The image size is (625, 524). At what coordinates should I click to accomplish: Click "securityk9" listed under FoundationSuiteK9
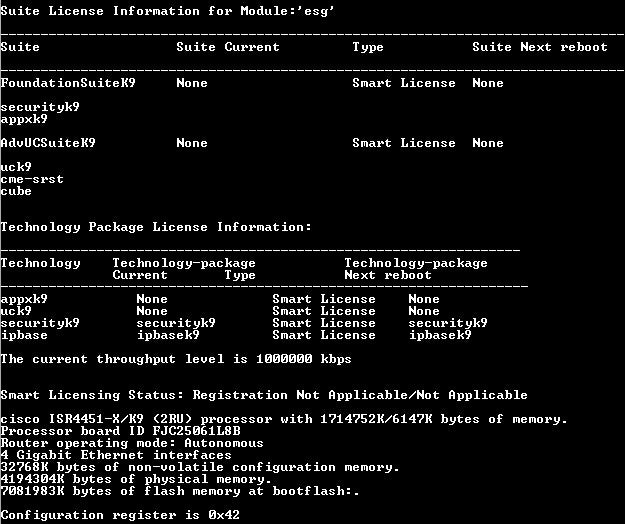(40, 107)
